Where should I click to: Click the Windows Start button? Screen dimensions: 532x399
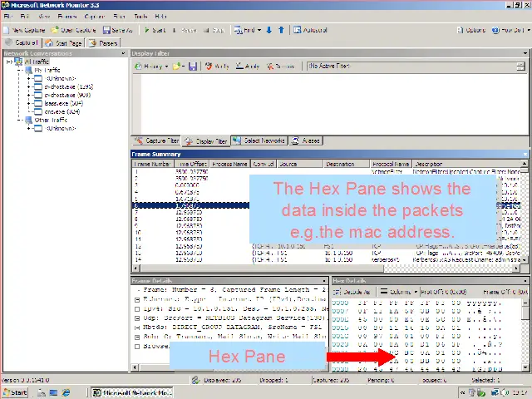tap(16, 392)
